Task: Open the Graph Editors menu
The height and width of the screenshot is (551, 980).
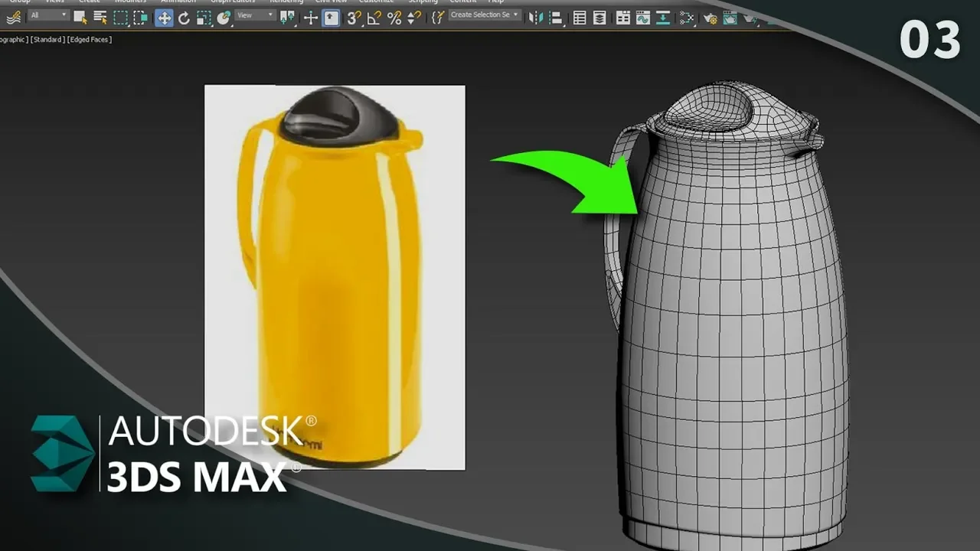Action: pos(234,2)
